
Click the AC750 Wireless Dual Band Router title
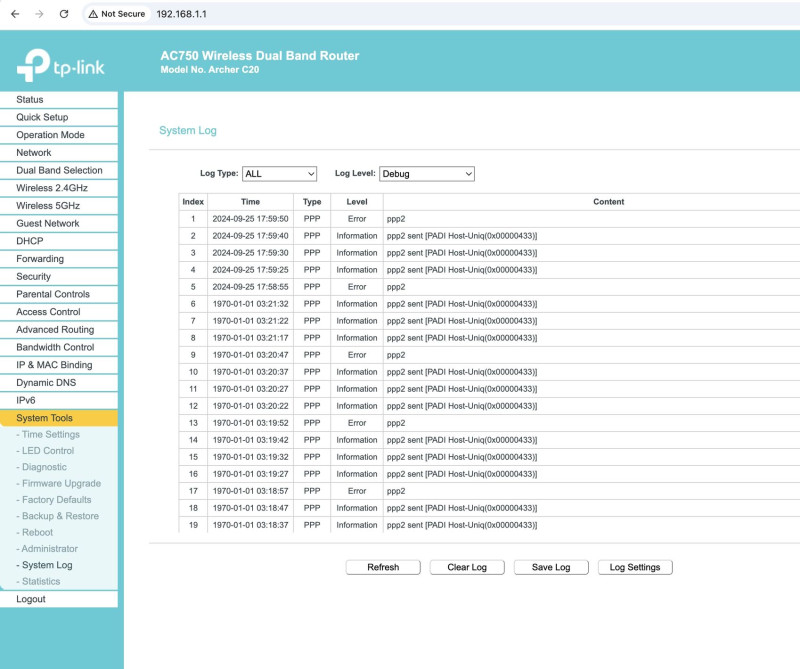260,56
